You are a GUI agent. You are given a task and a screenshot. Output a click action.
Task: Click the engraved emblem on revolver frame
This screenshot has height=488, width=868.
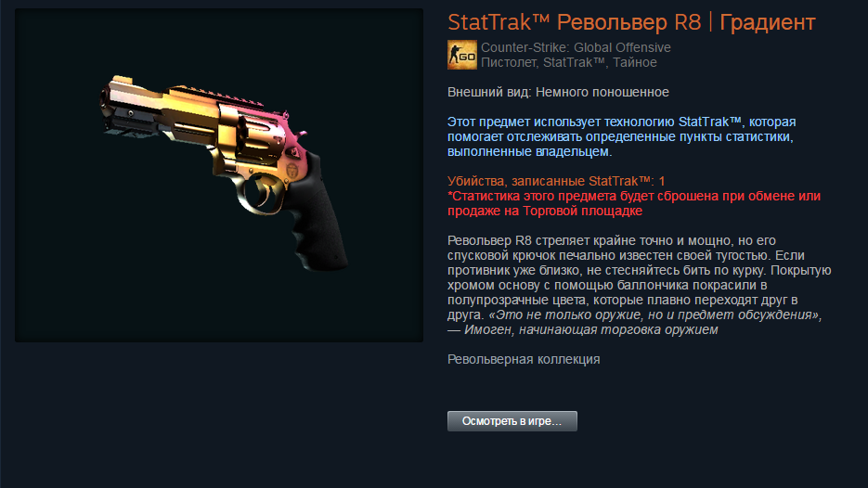292,170
